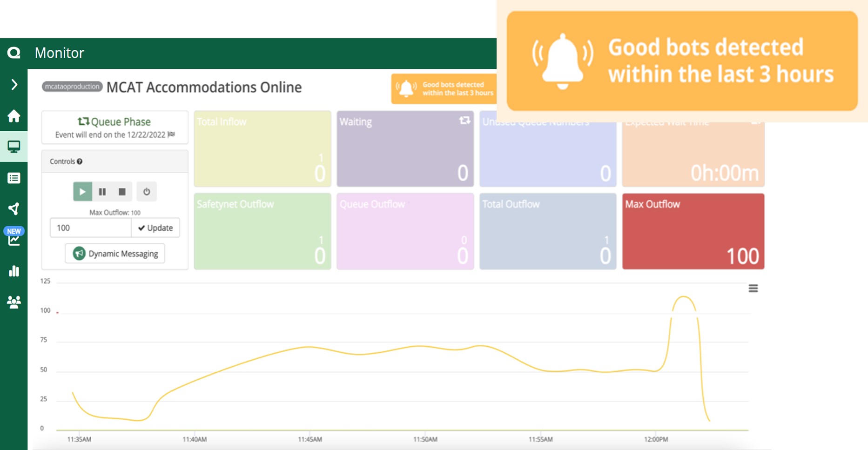Click the Queue Phase cycle arrows icon
Image resolution: width=868 pixels, height=450 pixels.
pyautogui.click(x=83, y=121)
